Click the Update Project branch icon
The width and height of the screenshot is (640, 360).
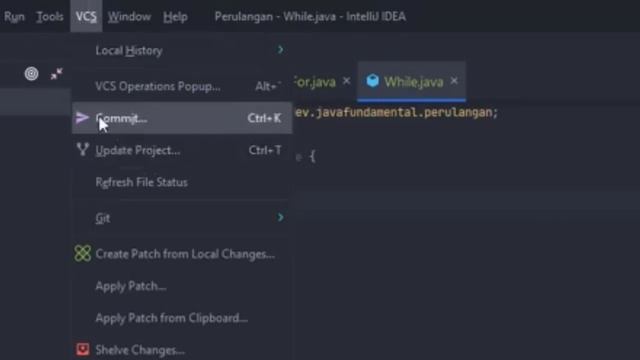pyautogui.click(x=82, y=149)
